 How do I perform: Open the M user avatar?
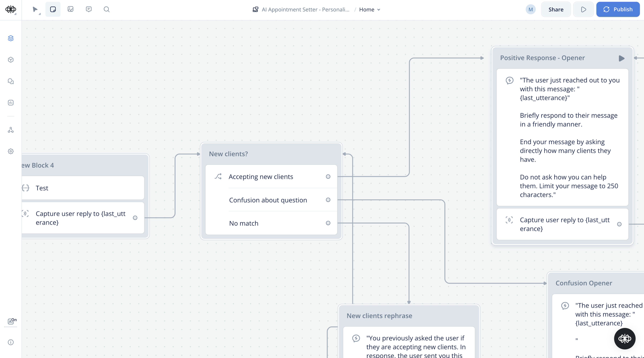pyautogui.click(x=531, y=9)
